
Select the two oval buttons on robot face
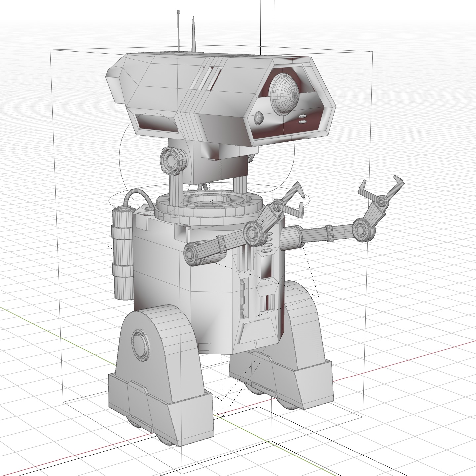302,119
